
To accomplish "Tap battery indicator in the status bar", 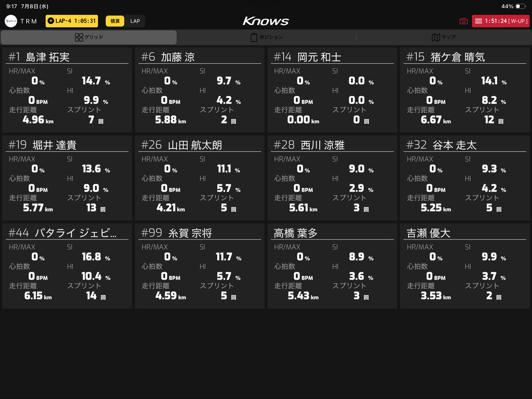I will click(x=520, y=6).
